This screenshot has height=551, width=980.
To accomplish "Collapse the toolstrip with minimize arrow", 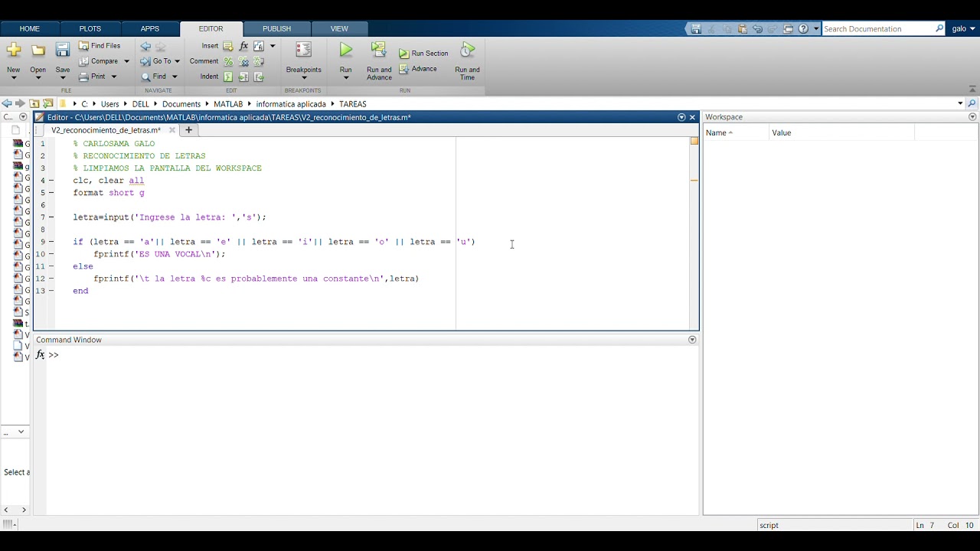I will click(x=972, y=89).
